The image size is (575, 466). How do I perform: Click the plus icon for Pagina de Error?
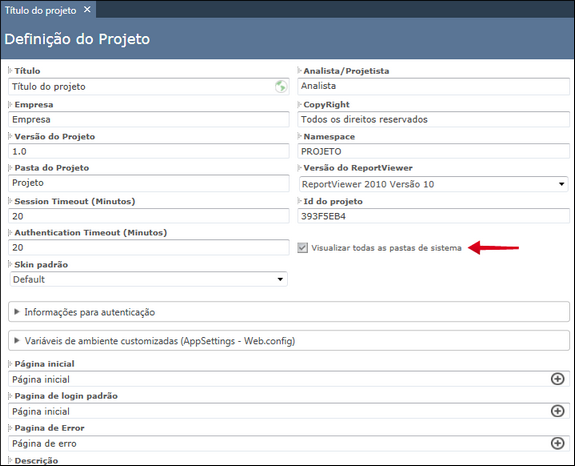tap(557, 443)
